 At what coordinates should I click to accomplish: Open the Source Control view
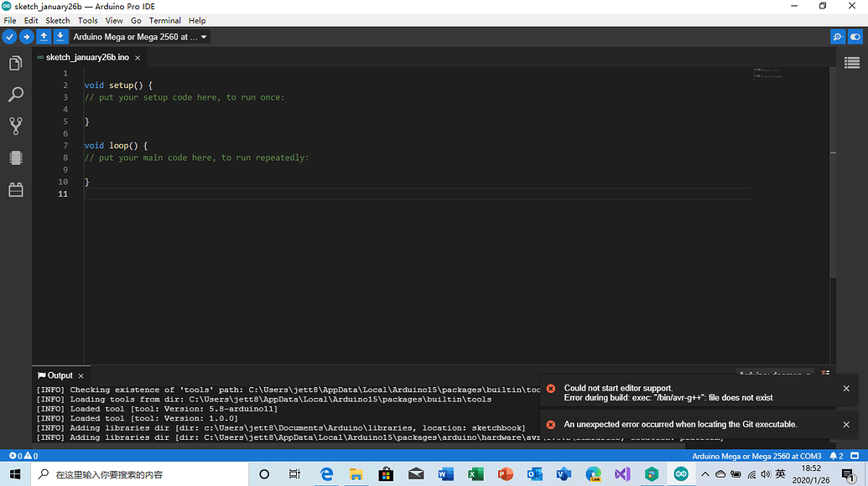tap(15, 126)
